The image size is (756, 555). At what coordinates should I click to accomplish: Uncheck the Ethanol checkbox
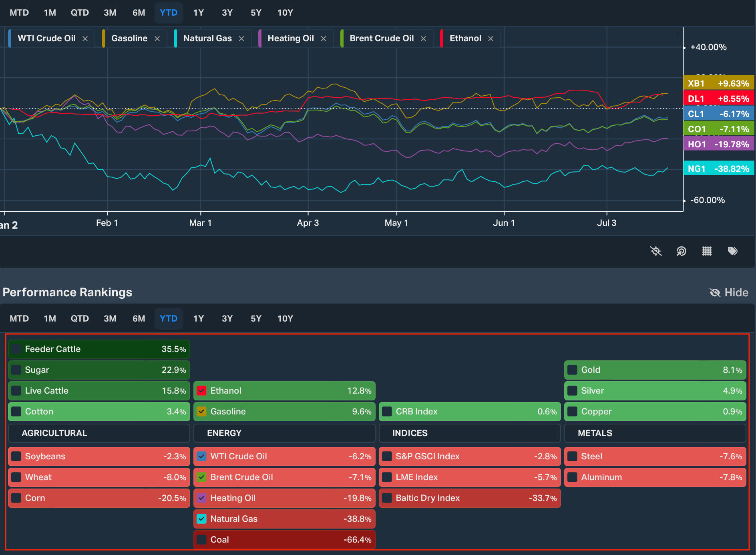click(201, 391)
